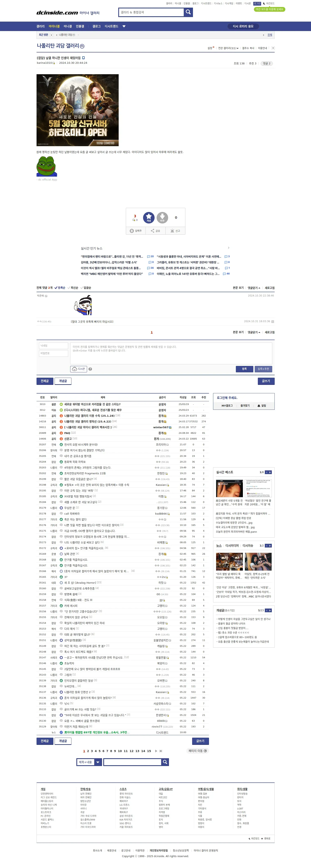The image size is (311, 868).
Task: Click the game ad image in the post
Action: [x=77, y=110]
